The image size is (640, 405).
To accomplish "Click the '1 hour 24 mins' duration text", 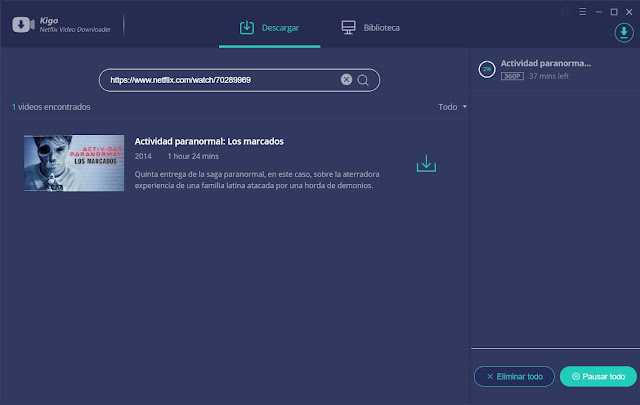I will coord(193,156).
